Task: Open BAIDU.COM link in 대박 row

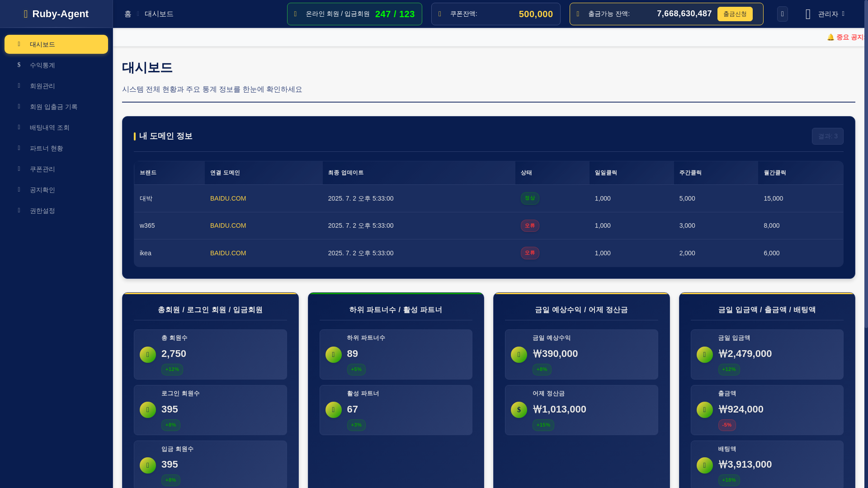Action: tap(228, 198)
